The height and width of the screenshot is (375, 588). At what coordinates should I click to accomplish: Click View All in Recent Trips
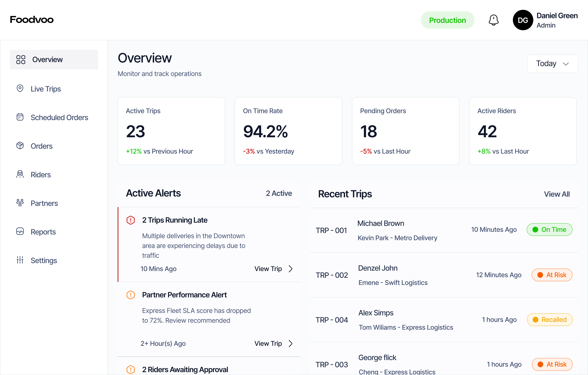[x=557, y=194]
